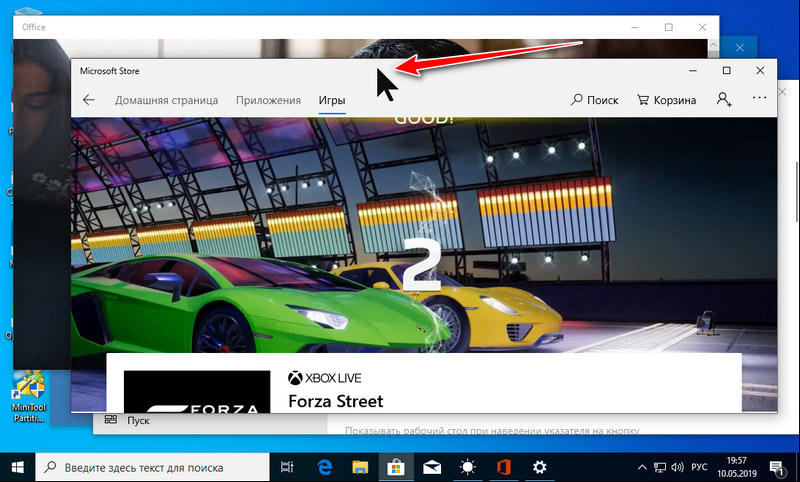800x482 pixels.
Task: Maximize the Office window
Action: [x=669, y=27]
